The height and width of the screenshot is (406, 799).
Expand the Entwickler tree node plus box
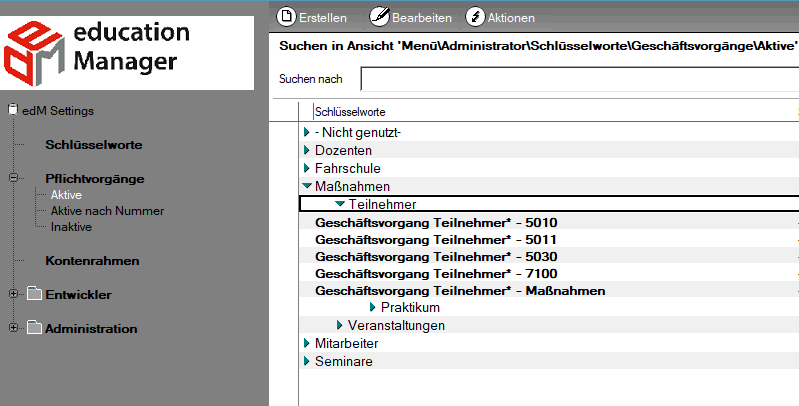coord(13,294)
